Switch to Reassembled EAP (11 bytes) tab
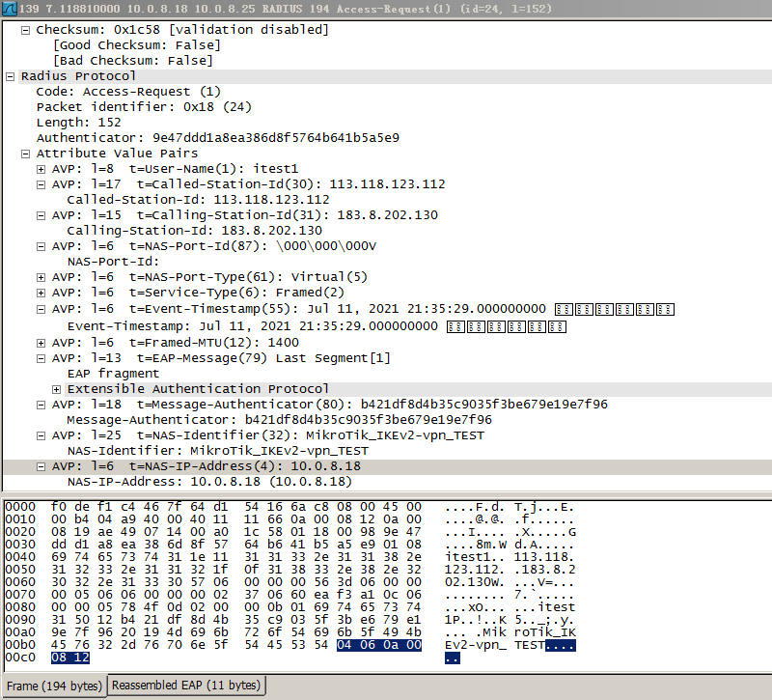 186,686
